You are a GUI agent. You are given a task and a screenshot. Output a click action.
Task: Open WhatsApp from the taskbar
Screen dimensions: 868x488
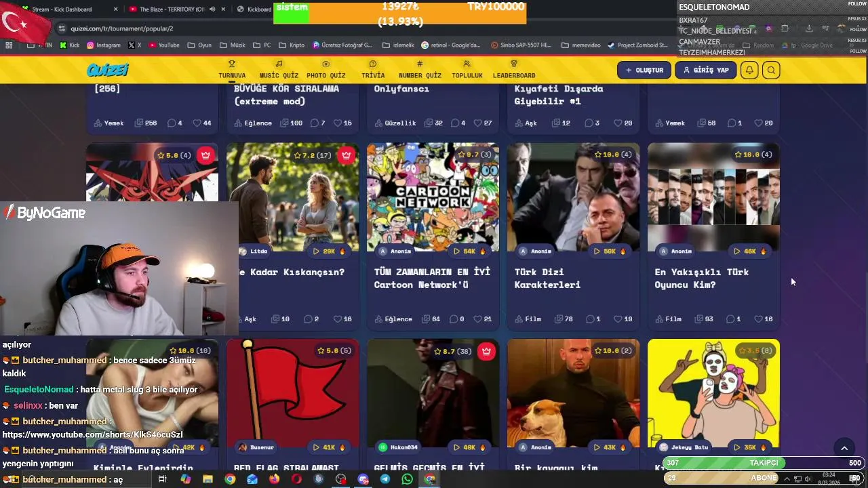pyautogui.click(x=407, y=479)
